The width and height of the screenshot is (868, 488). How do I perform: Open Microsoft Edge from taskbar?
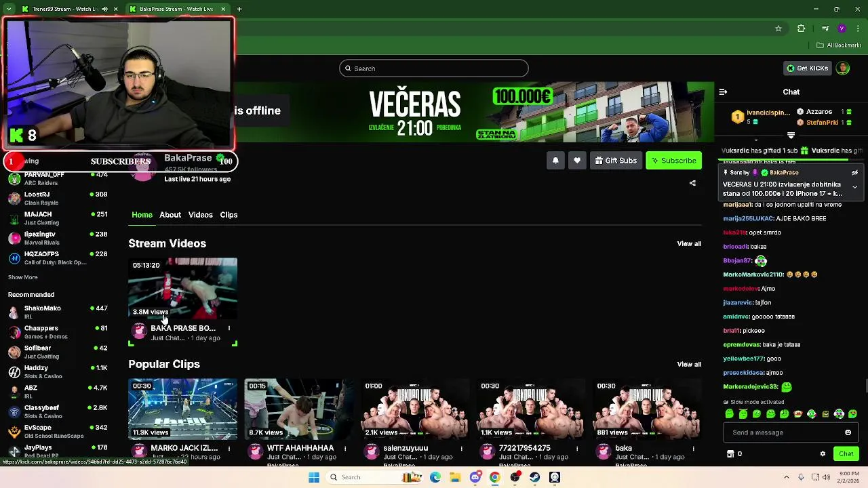[x=435, y=477]
